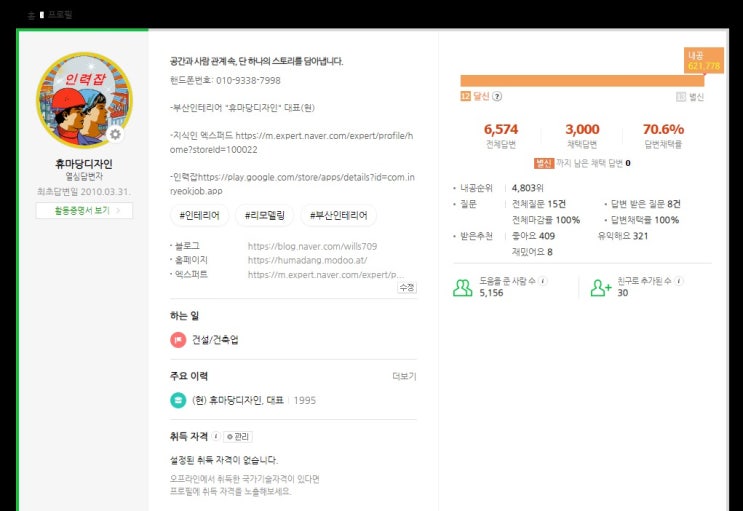743x511 pixels.
Task: Click the 6,574 전체답변 count
Action: click(x=500, y=129)
